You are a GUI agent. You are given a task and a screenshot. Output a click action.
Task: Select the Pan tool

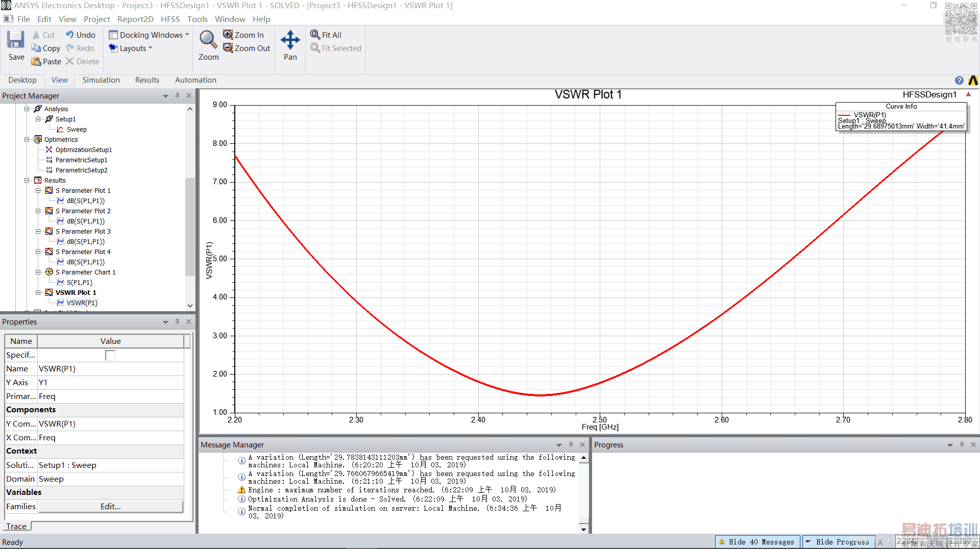(x=290, y=40)
